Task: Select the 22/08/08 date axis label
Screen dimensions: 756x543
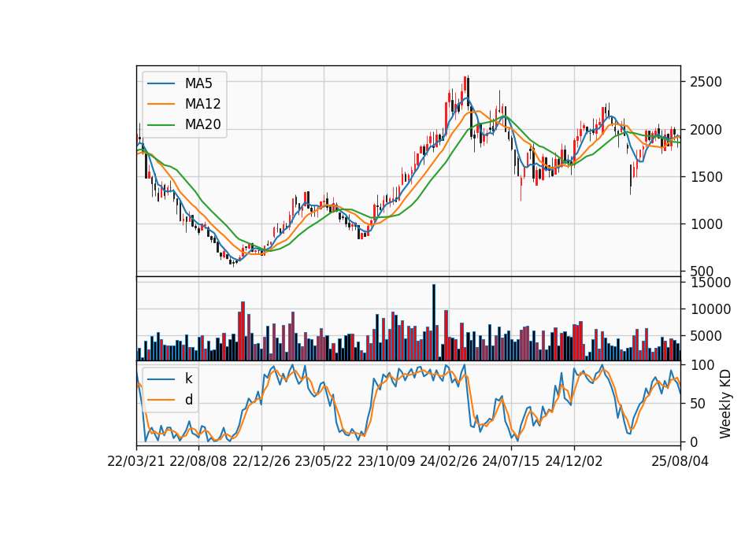Action: click(x=198, y=461)
